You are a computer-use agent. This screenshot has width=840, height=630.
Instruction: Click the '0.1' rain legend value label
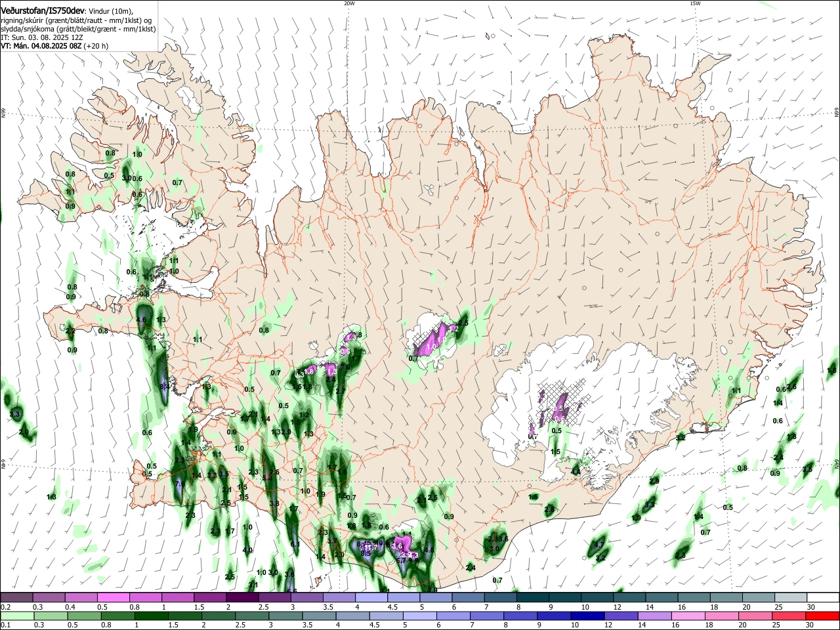click(5, 625)
